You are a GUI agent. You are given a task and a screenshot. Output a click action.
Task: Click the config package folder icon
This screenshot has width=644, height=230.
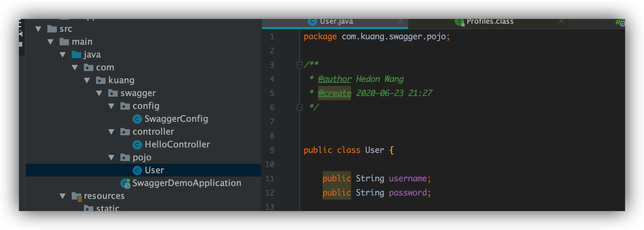click(125, 106)
